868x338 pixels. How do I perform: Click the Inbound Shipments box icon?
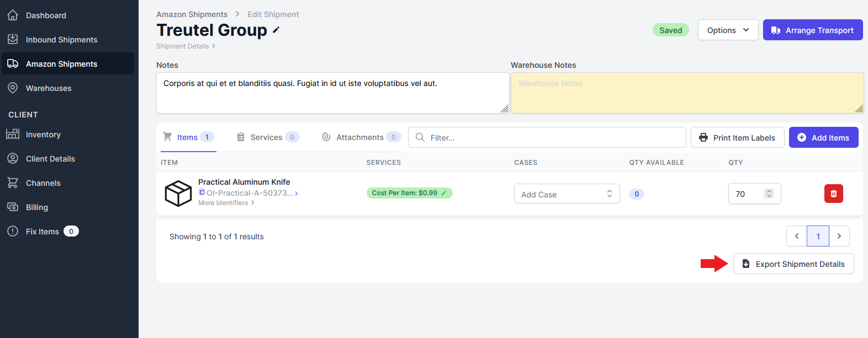(x=13, y=39)
